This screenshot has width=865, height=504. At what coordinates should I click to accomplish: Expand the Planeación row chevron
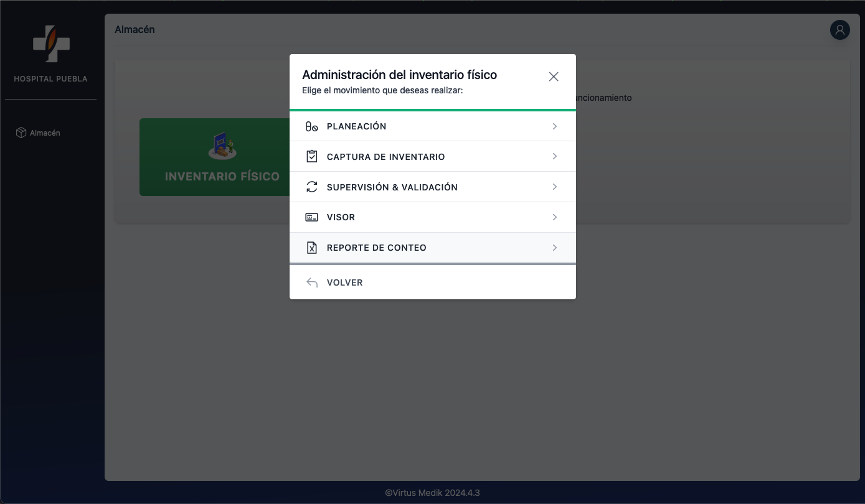pyautogui.click(x=554, y=126)
